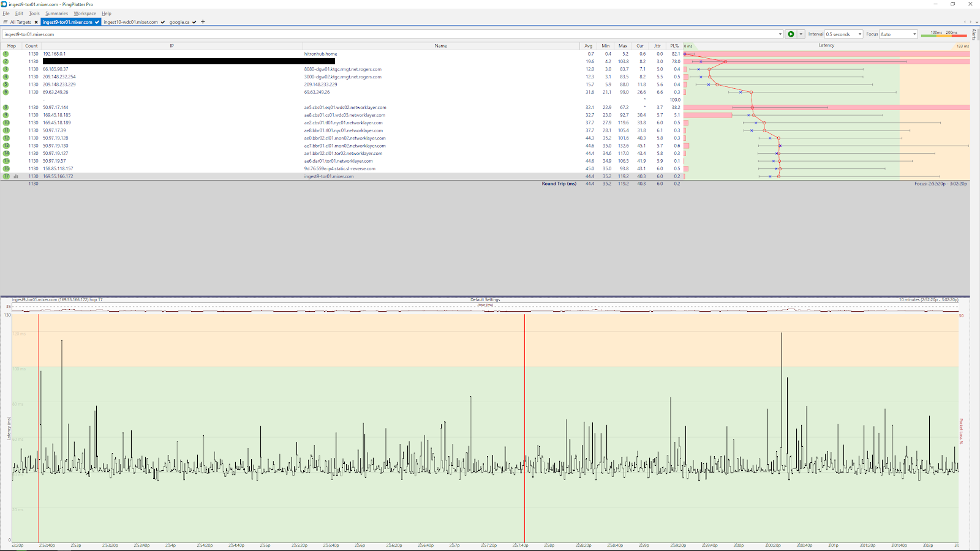Image resolution: width=980 pixels, height=551 pixels.
Task: Click the All Targets list icon
Action: pyautogui.click(x=6, y=22)
